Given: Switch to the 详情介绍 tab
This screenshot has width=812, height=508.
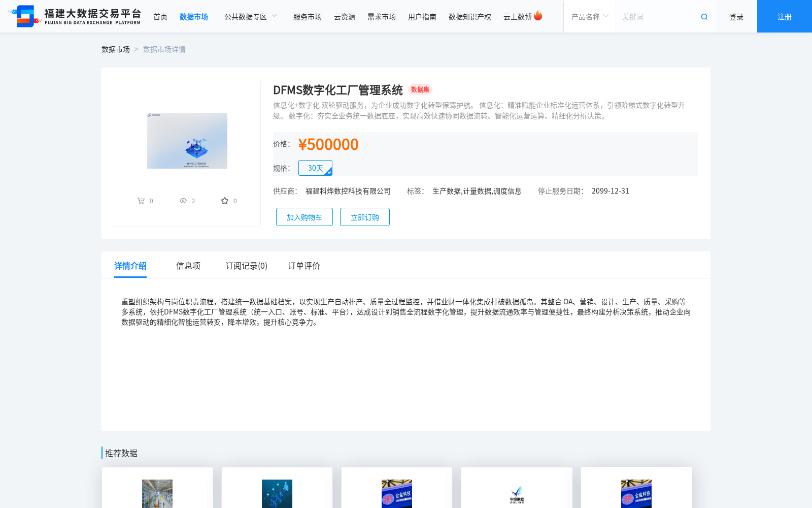Looking at the screenshot, I should [130, 266].
